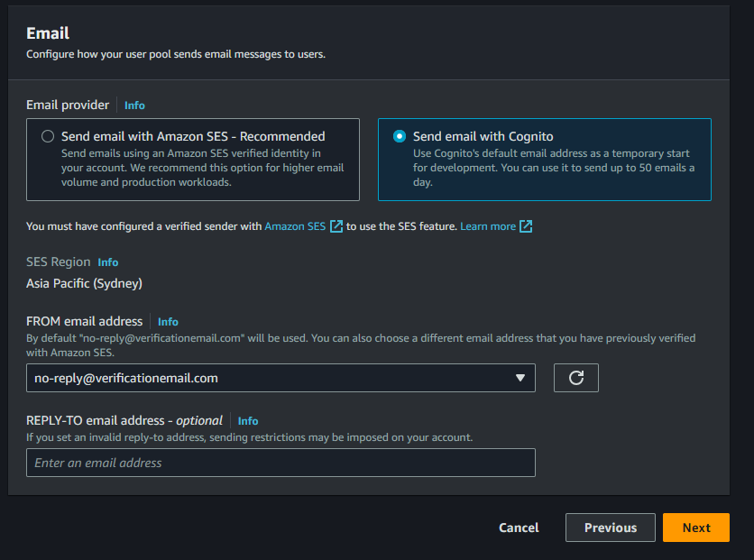Open the Learn more link
The image size is (754, 560).
coord(488,226)
